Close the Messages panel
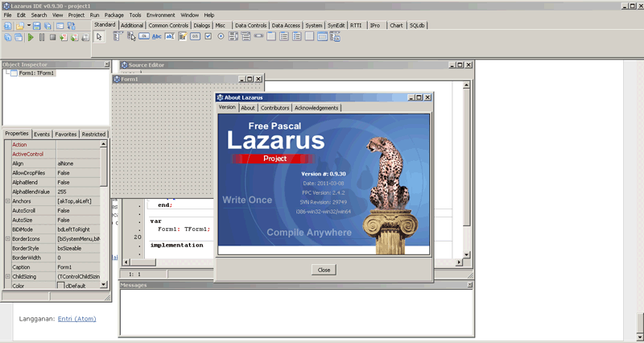 [x=470, y=285]
